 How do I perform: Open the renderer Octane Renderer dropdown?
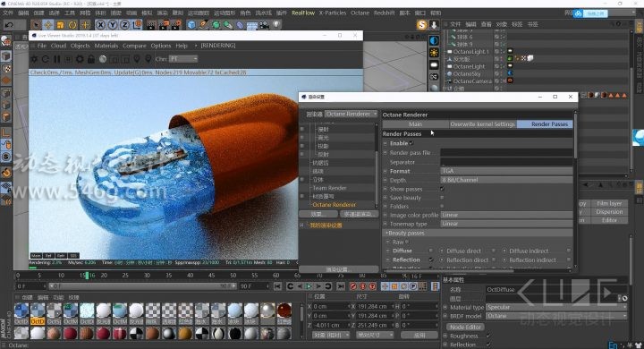point(351,114)
